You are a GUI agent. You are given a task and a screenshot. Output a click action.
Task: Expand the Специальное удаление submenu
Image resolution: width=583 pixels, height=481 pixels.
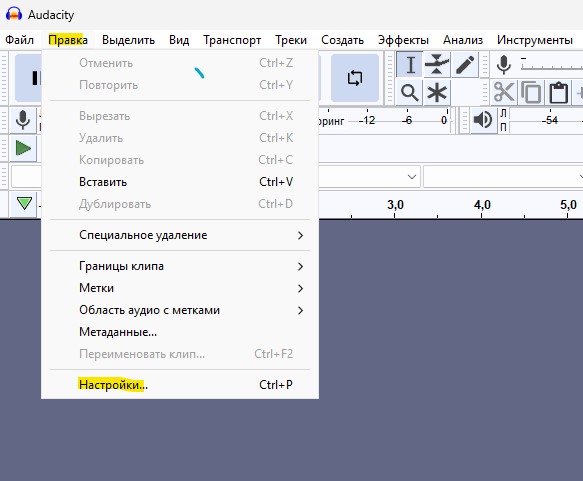coord(180,235)
